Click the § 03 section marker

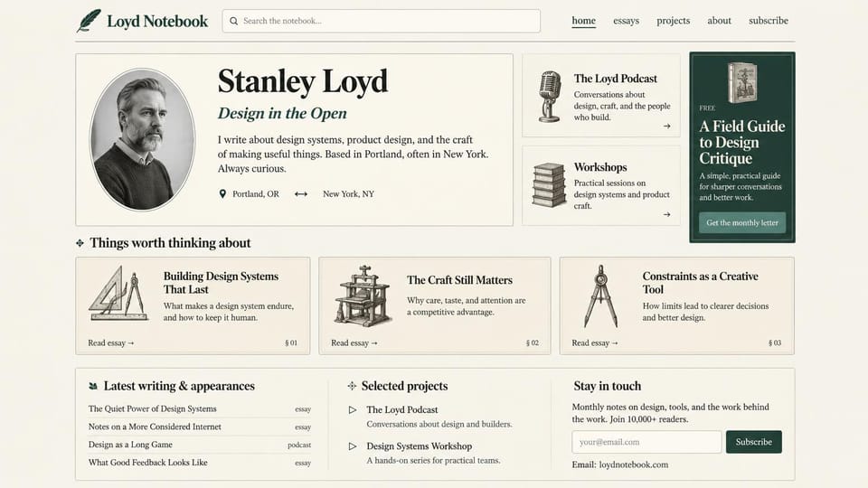tap(775, 343)
